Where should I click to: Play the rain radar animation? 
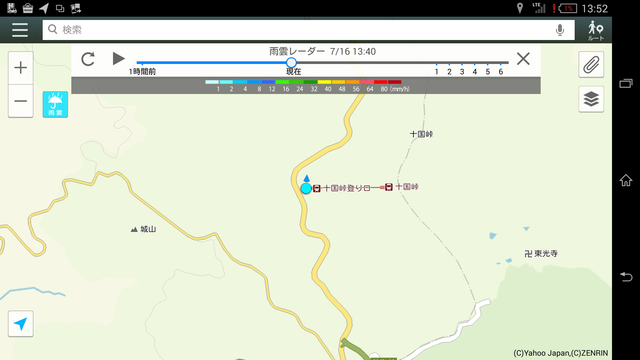tap(118, 58)
